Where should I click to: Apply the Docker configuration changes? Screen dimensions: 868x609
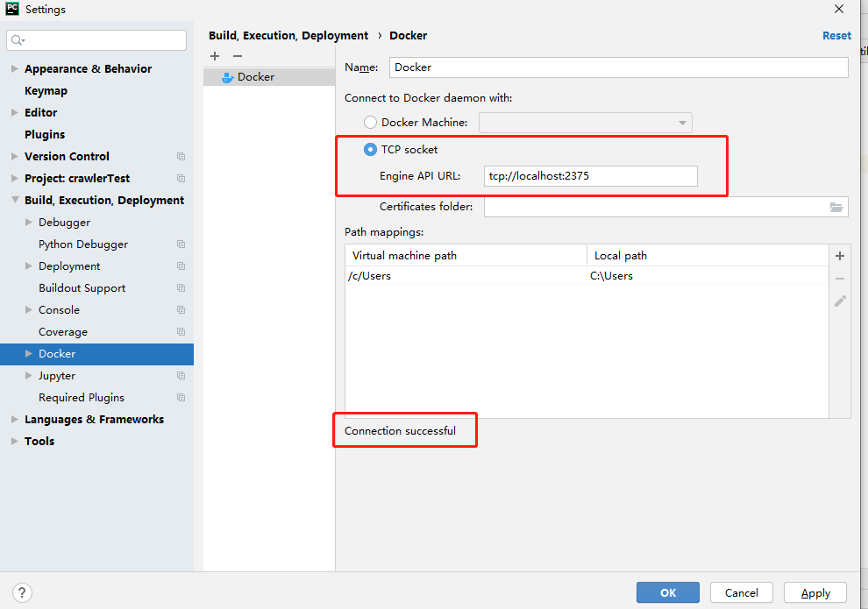pyautogui.click(x=815, y=592)
